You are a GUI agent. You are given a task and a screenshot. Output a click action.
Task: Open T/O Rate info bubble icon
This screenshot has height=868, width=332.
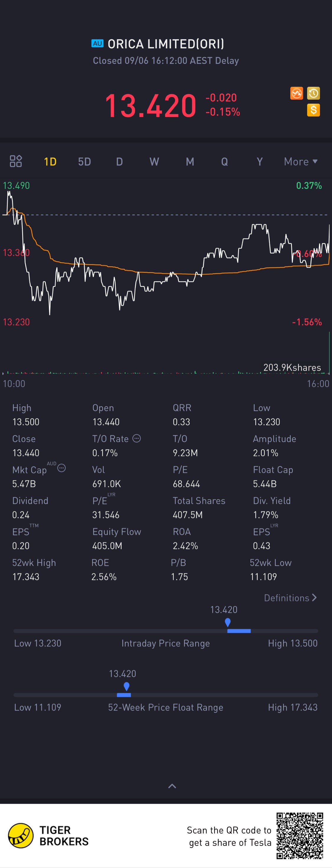pos(137,438)
